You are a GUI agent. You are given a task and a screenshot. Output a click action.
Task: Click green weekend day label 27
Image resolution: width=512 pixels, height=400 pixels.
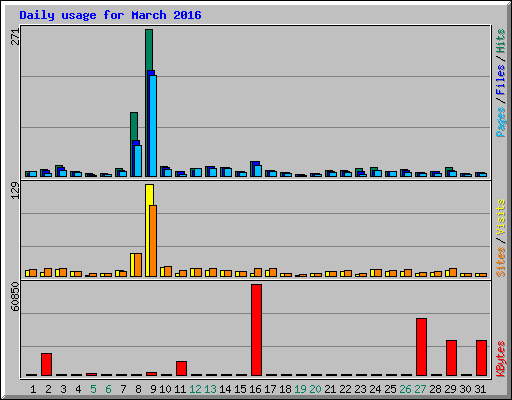click(x=420, y=389)
